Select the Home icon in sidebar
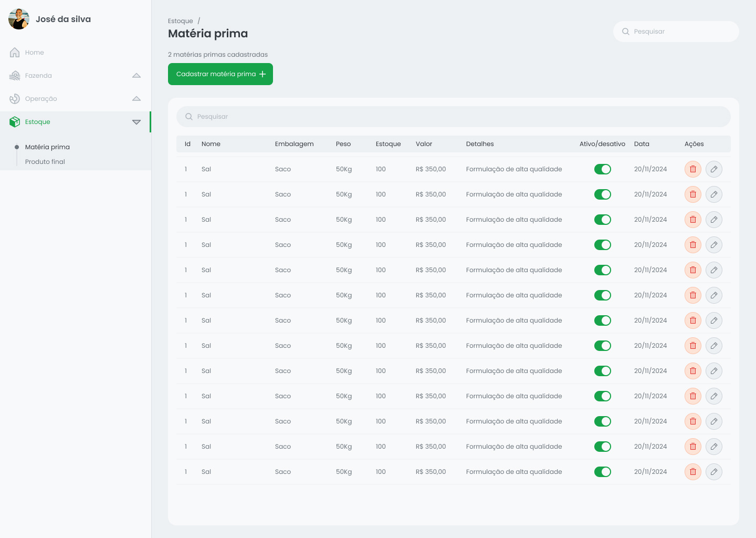Image resolution: width=756 pixels, height=538 pixels. pyautogui.click(x=15, y=52)
